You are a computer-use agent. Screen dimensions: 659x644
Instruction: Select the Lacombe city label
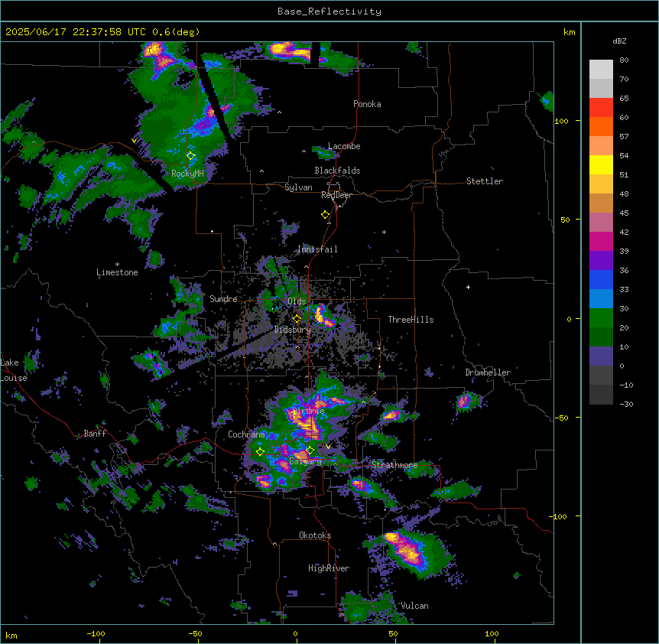coord(344,146)
